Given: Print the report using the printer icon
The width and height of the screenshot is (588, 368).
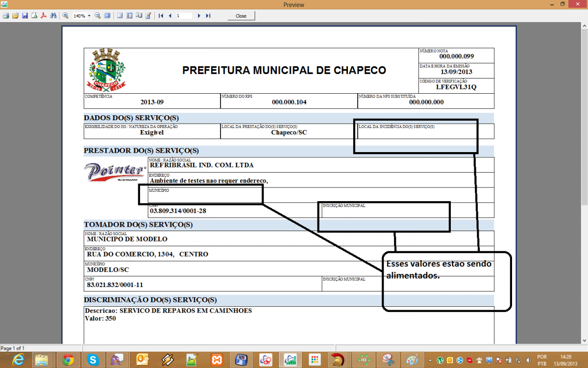Looking at the screenshot, I should click(6, 16).
